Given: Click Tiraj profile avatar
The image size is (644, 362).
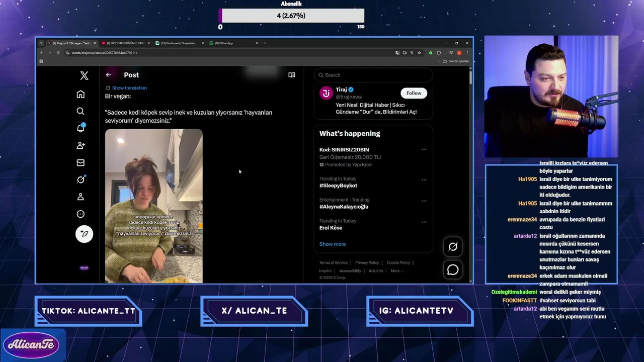Looking at the screenshot, I should (326, 93).
